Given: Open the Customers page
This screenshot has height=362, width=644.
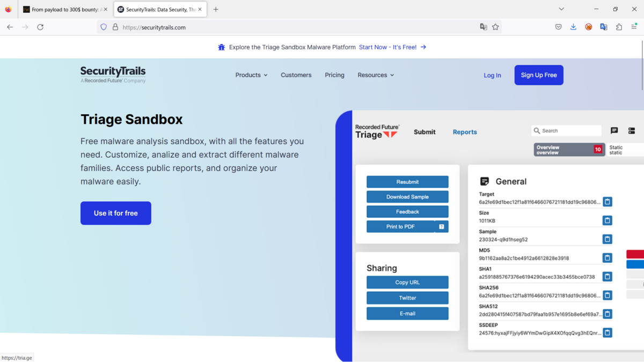Looking at the screenshot, I should (x=296, y=75).
